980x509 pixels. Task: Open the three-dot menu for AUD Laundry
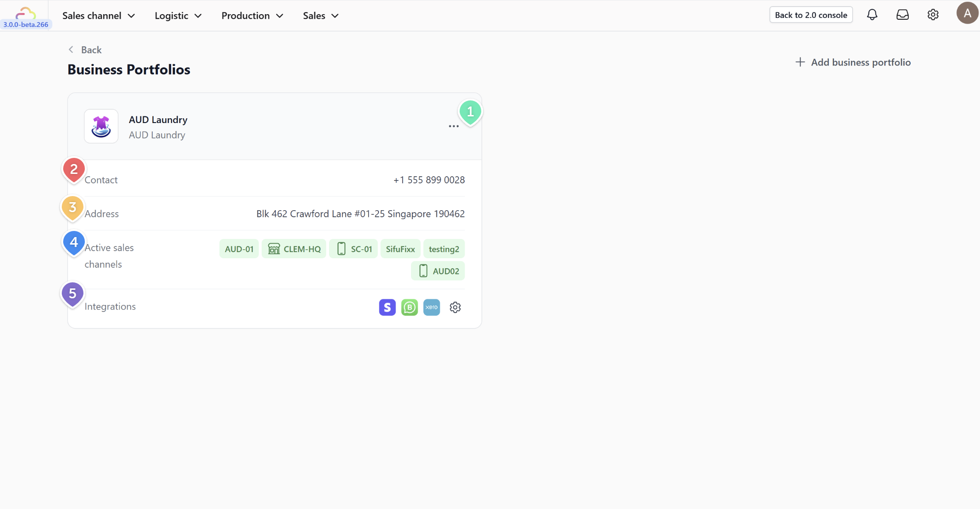(x=453, y=126)
